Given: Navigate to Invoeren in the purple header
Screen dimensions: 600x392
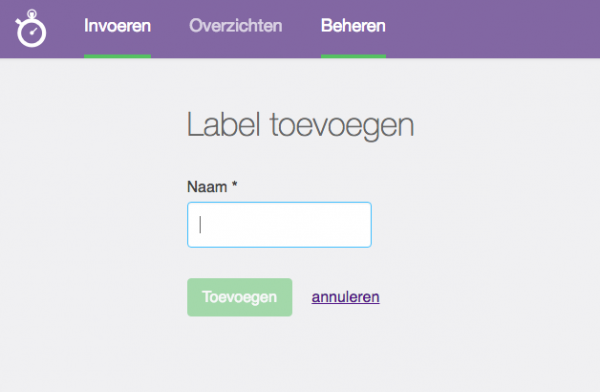Looking at the screenshot, I should 117,26.
